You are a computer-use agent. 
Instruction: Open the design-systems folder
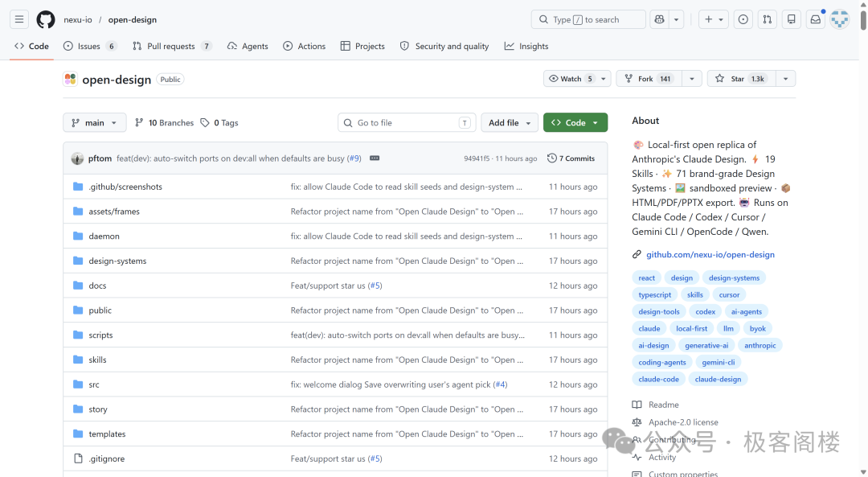coord(117,261)
